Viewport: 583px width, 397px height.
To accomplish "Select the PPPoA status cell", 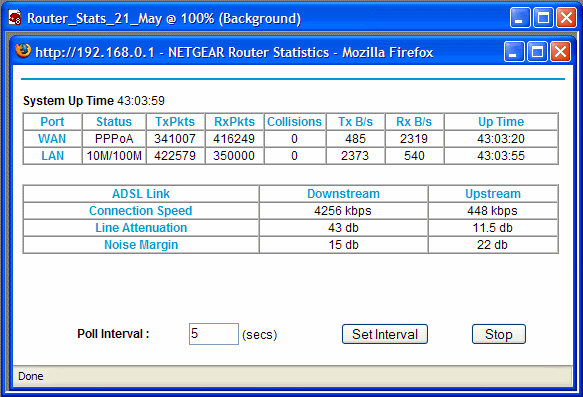I will 114,139.
